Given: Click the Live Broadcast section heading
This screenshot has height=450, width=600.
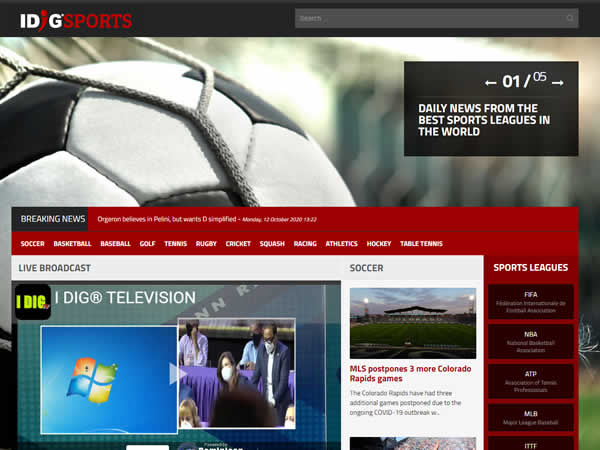Looking at the screenshot, I should [x=55, y=268].
